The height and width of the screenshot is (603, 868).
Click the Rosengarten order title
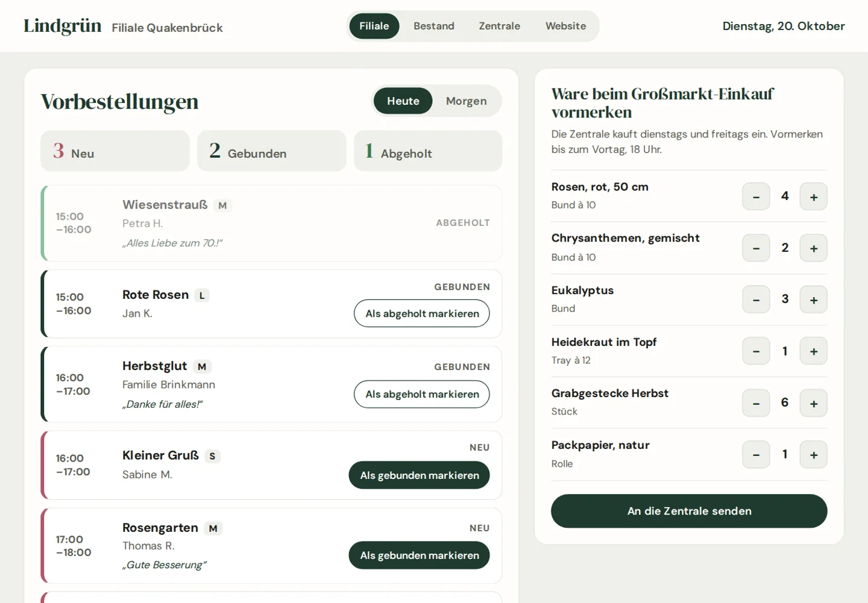tap(160, 528)
